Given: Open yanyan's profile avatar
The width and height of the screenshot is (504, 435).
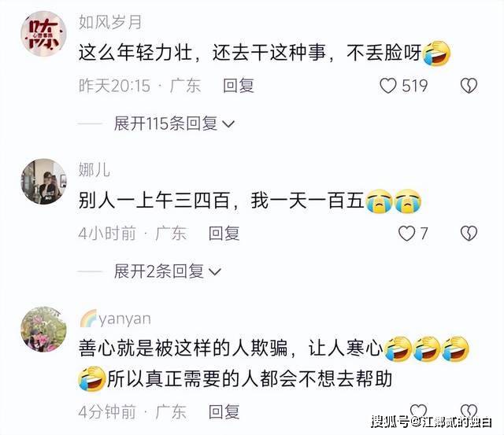Looking at the screenshot, I should tap(44, 329).
